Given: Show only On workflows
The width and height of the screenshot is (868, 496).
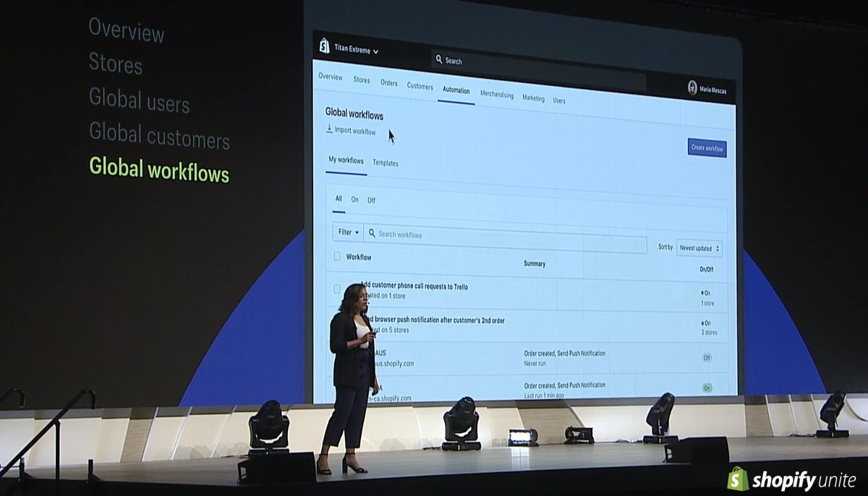Looking at the screenshot, I should click(x=354, y=200).
